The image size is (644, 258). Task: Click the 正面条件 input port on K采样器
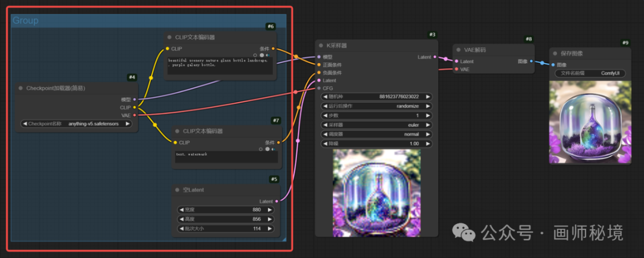pyautogui.click(x=319, y=64)
